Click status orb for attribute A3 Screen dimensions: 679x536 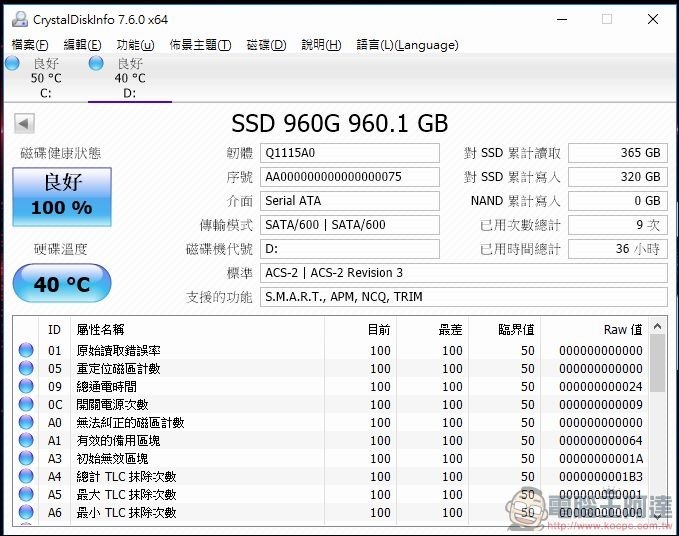pyautogui.click(x=26, y=458)
